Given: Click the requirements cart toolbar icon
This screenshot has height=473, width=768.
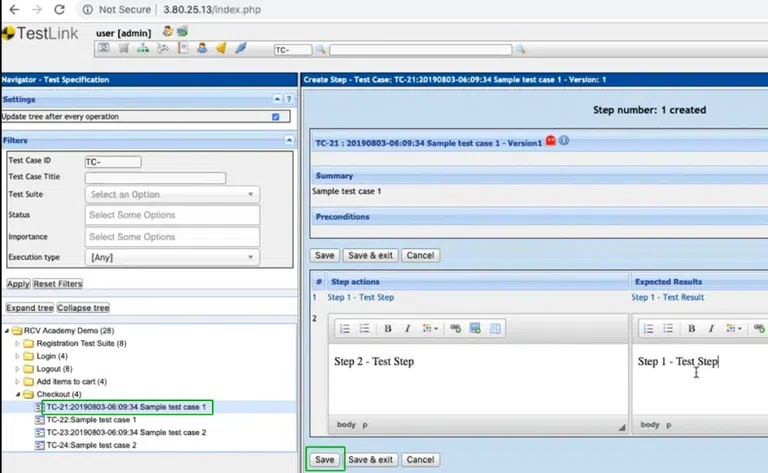Looking at the screenshot, I should coord(123,48).
